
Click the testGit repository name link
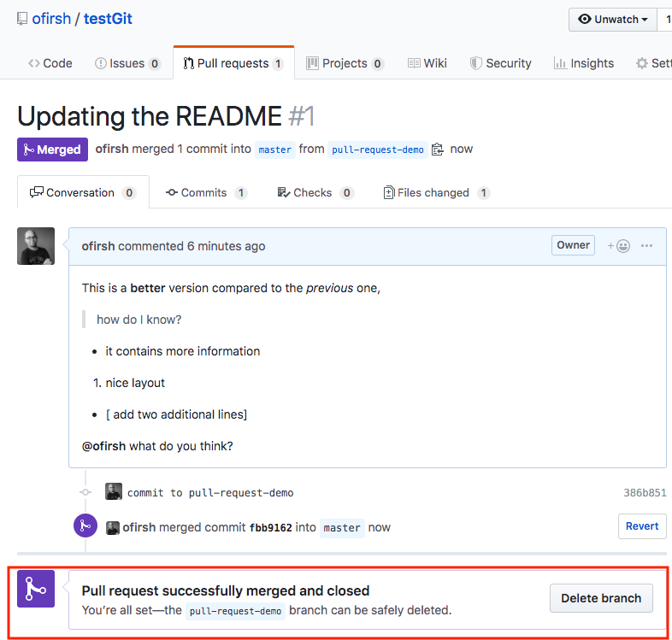[108, 19]
